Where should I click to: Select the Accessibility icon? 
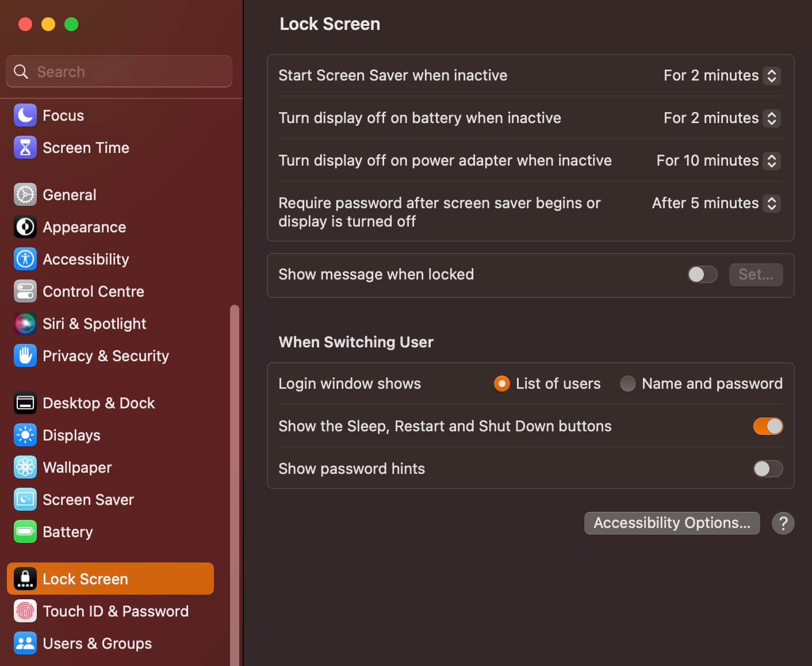click(25, 259)
